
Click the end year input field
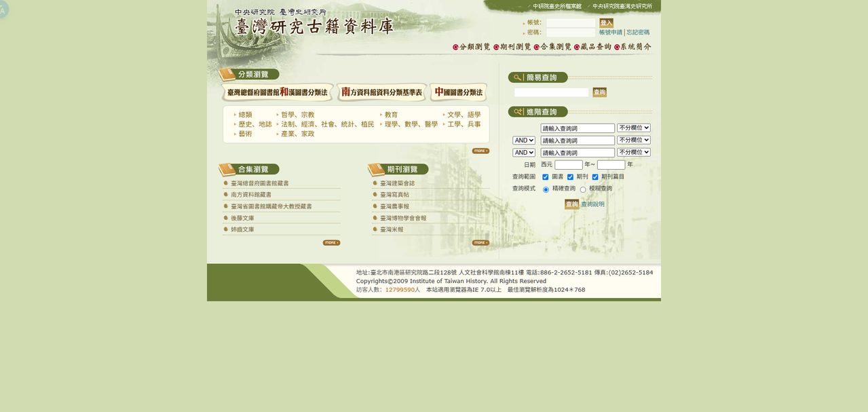[611, 165]
